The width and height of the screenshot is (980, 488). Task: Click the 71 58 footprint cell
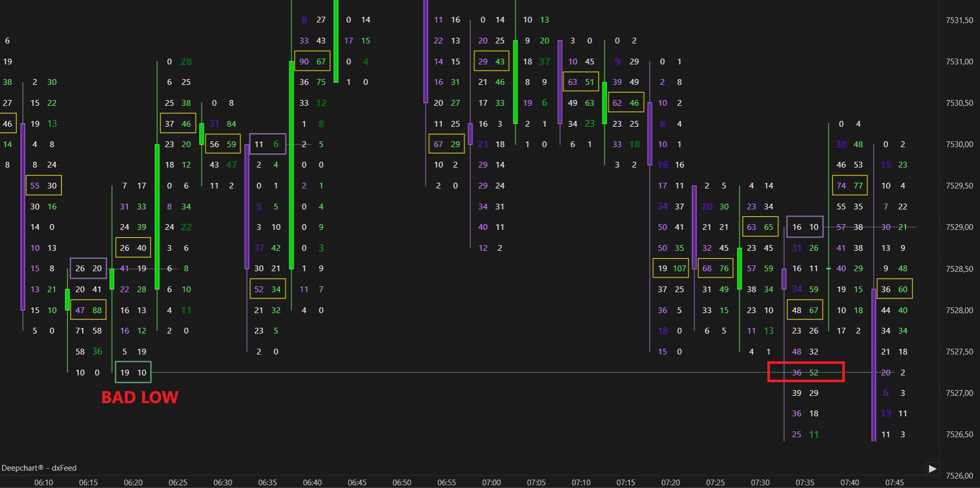(x=88, y=330)
